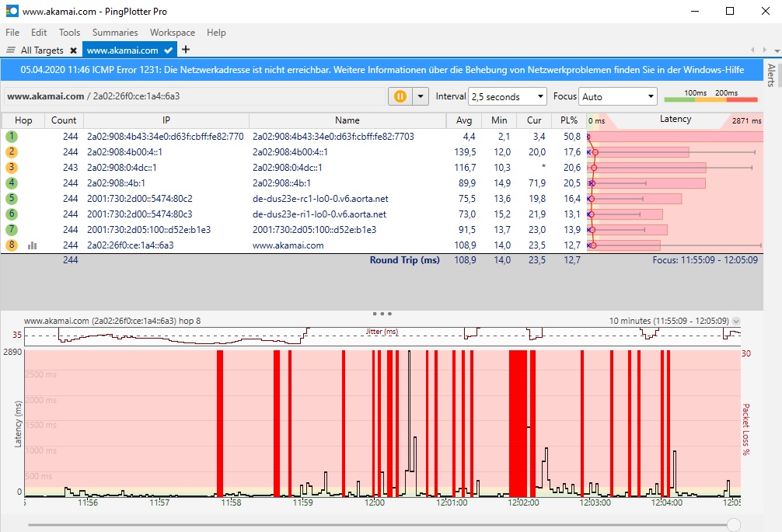Click the hamburger icon beside All Targets
The image size is (782, 532).
(10, 50)
